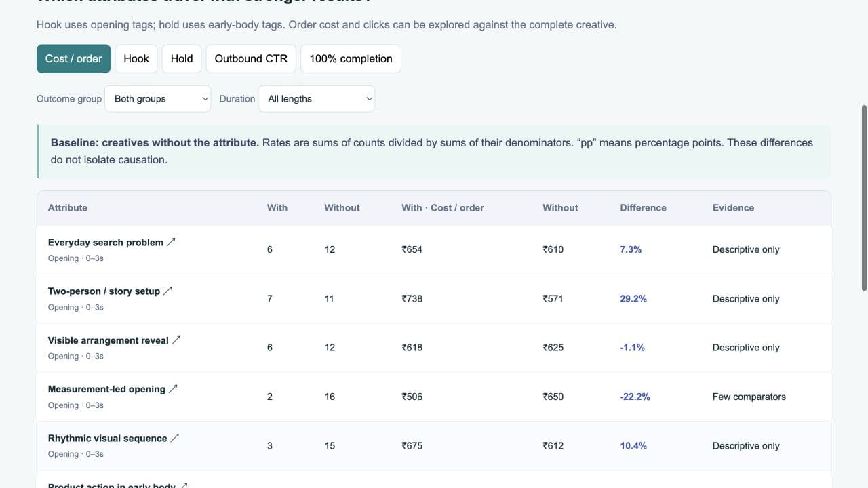Click the ₹654 cost value
This screenshot has width=868, height=488.
click(x=412, y=250)
